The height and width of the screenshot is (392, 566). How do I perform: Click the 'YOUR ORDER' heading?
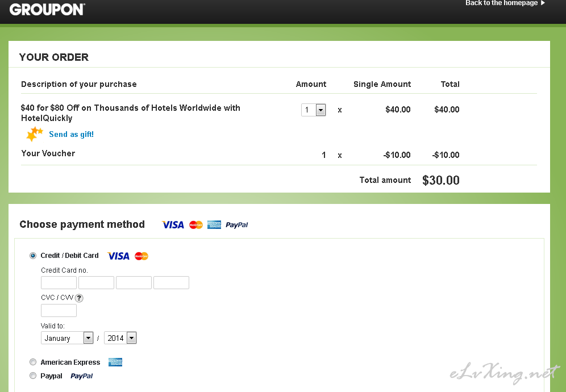[x=54, y=57]
